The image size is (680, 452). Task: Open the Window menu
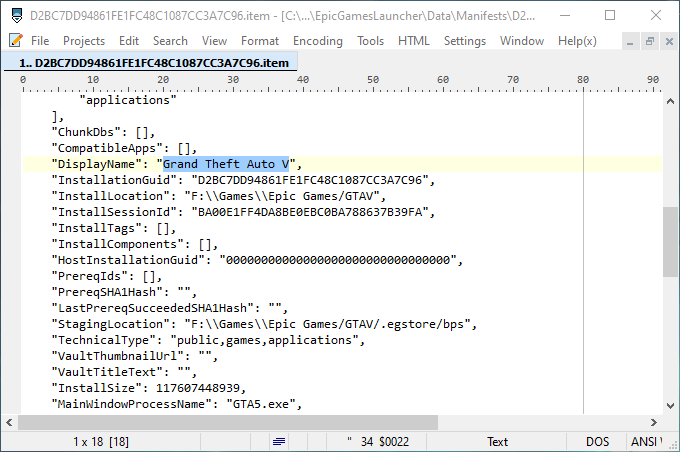pos(522,41)
